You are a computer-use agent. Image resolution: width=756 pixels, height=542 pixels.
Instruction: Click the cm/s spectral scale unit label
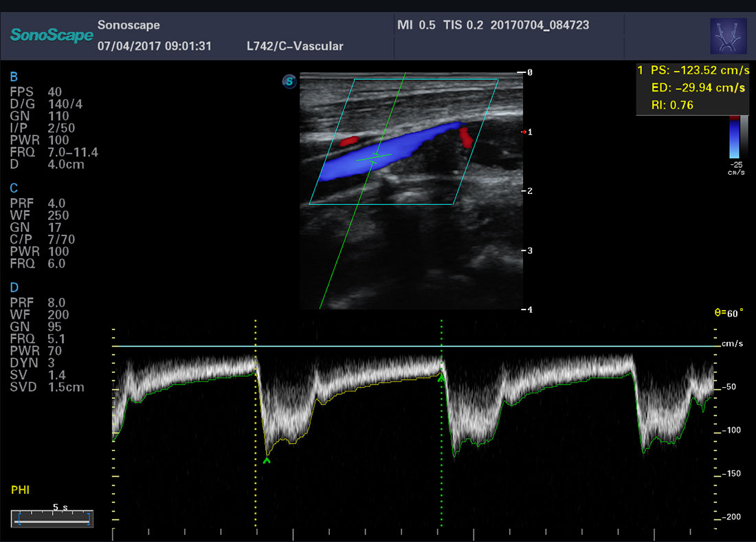click(732, 344)
